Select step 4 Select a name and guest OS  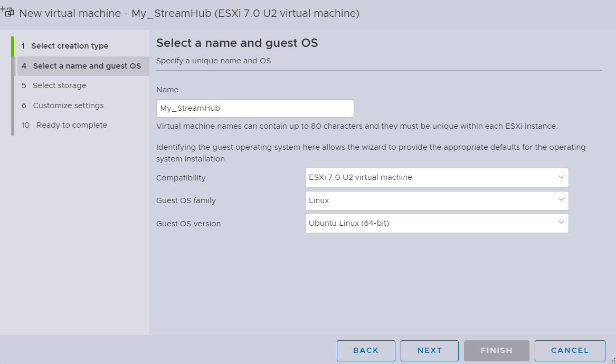tap(87, 66)
